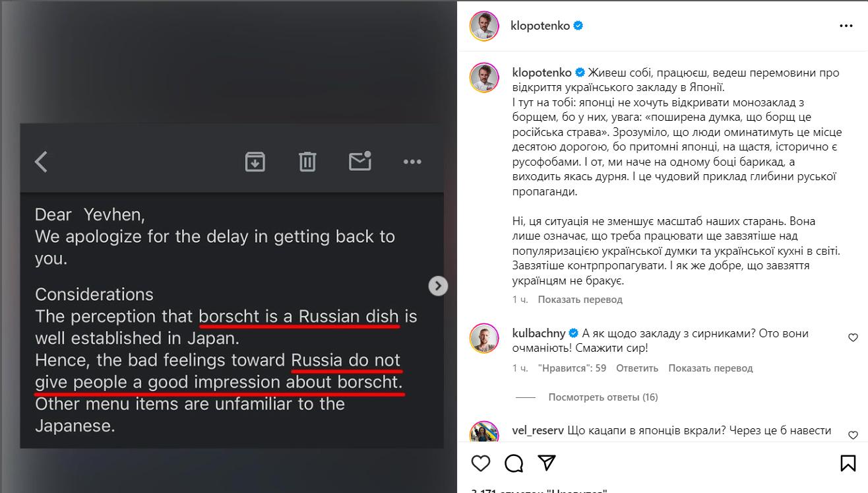Click the archive download icon in the email screenshot

(x=256, y=160)
